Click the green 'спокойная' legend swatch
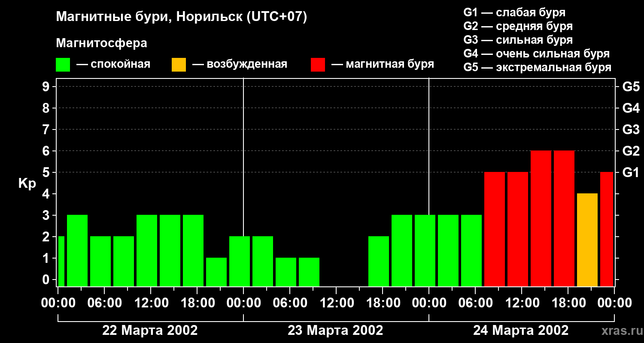The image size is (644, 343). (x=63, y=65)
